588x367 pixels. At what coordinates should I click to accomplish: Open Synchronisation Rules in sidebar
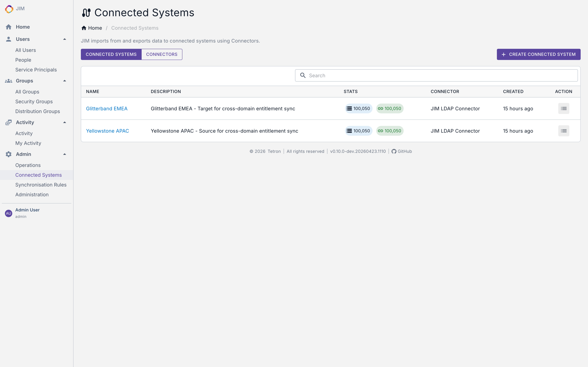pos(41,185)
